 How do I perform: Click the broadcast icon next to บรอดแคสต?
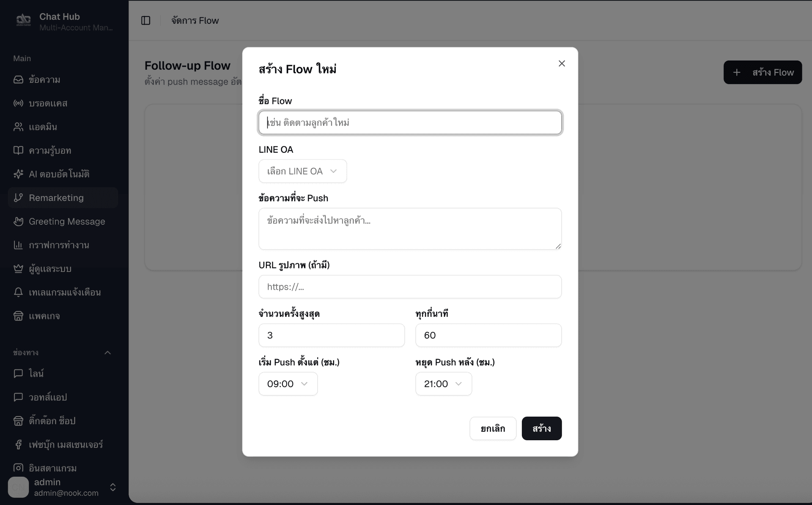click(x=18, y=103)
